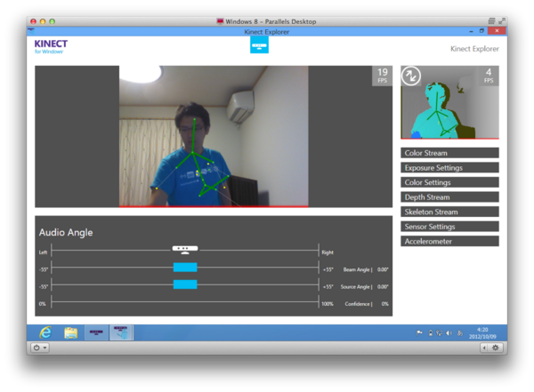This screenshot has width=534, height=392.
Task: Click the Kinect sensor icon on audio bar
Action: [x=185, y=250]
